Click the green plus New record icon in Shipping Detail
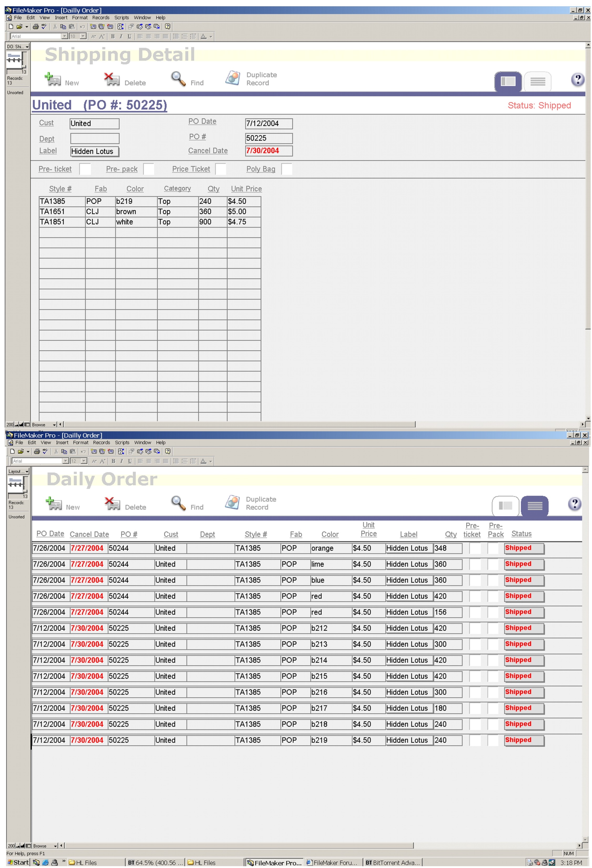Screen dimensions: 592x868 [x=53, y=79]
